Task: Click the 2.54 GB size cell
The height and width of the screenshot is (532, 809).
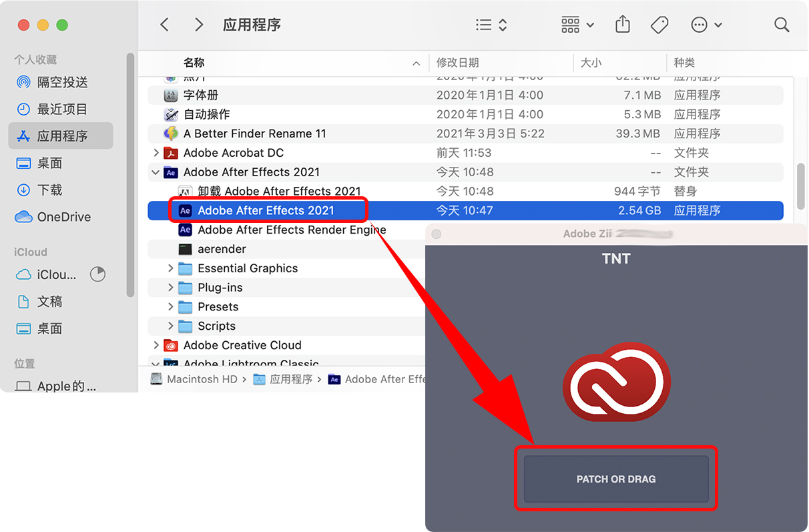Action: (x=639, y=210)
